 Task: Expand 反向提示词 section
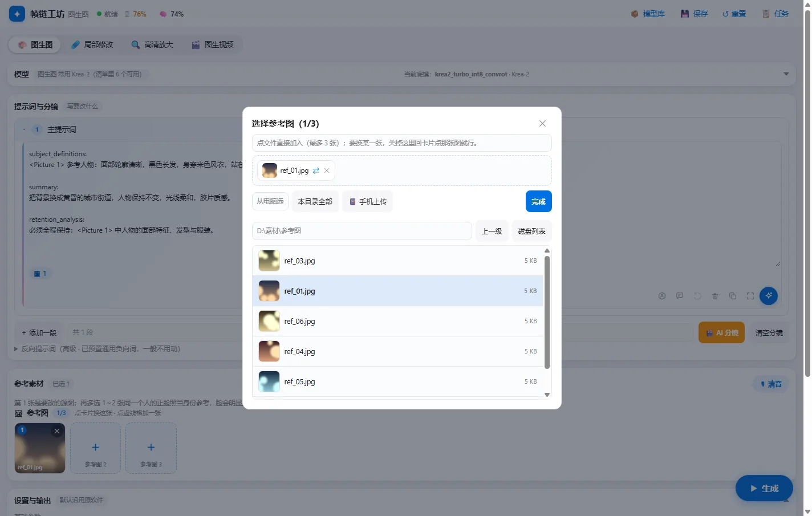[x=98, y=348]
